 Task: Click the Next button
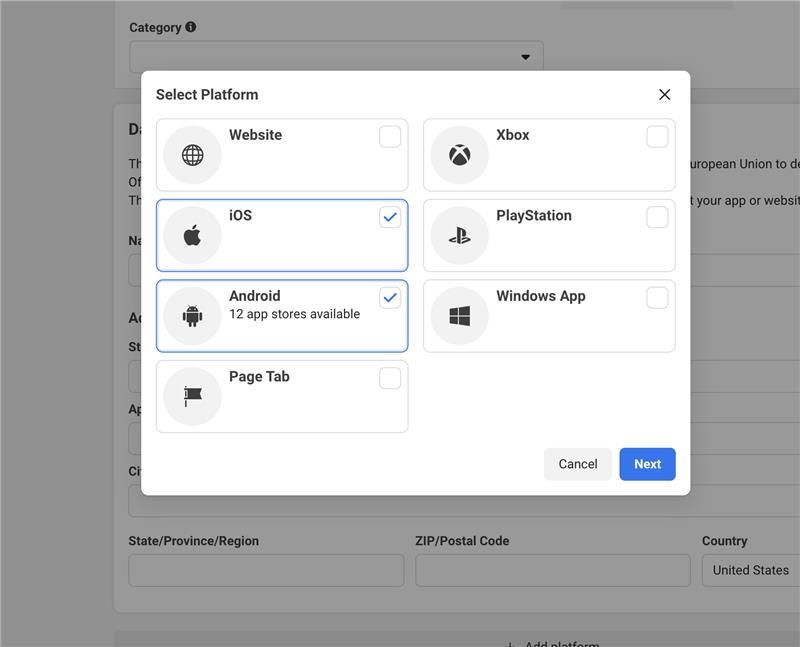647,464
